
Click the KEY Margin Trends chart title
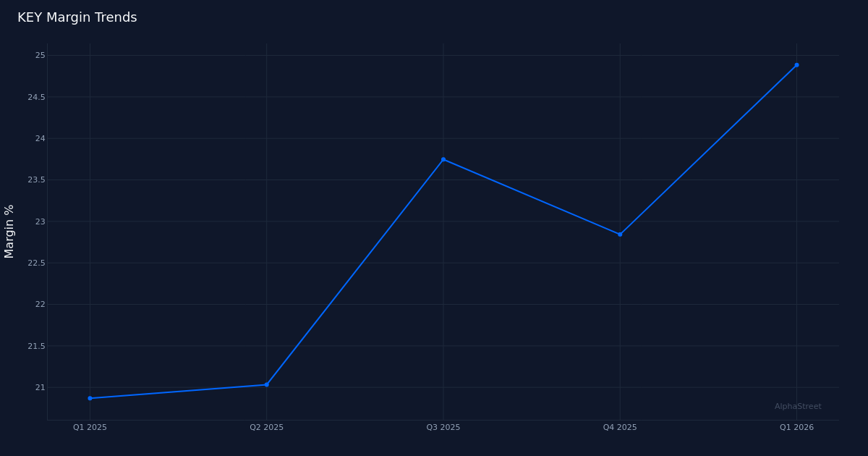click(x=77, y=17)
